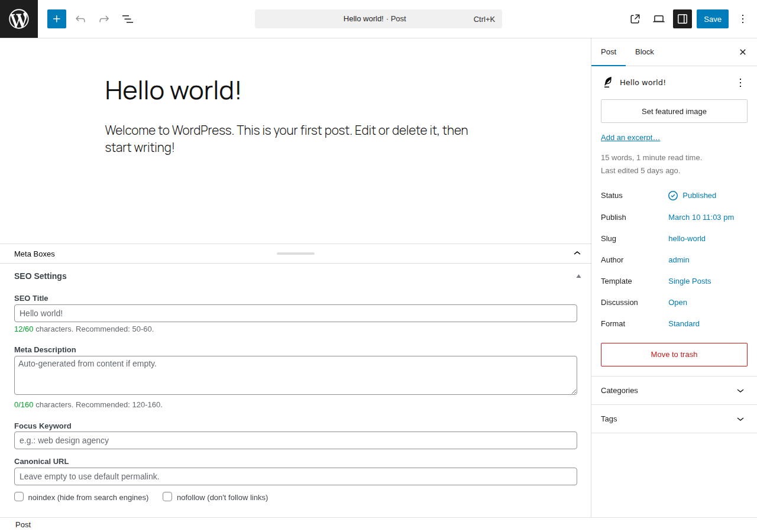Click the Undo icon

pos(80,18)
